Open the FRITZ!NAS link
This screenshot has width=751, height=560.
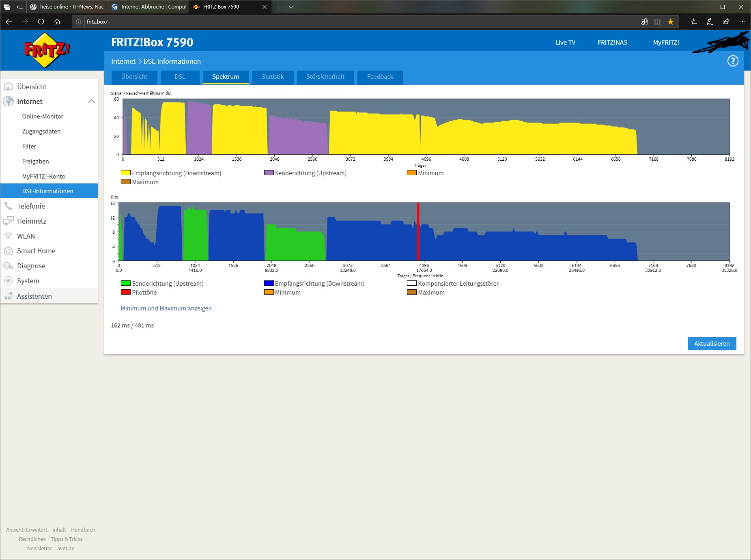(612, 43)
